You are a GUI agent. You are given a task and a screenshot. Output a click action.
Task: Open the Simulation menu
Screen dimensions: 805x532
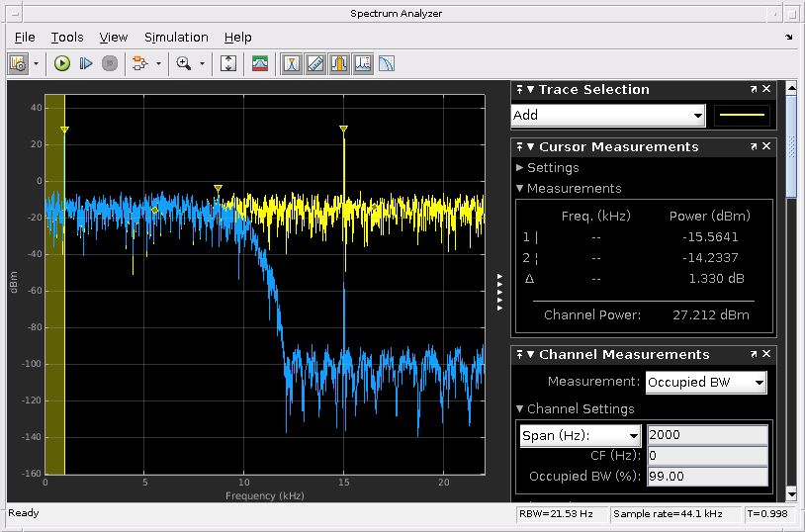[x=176, y=38]
